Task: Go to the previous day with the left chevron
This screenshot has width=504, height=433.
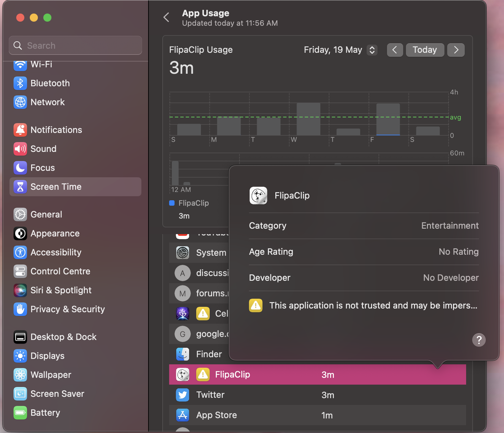Action: [x=395, y=50]
